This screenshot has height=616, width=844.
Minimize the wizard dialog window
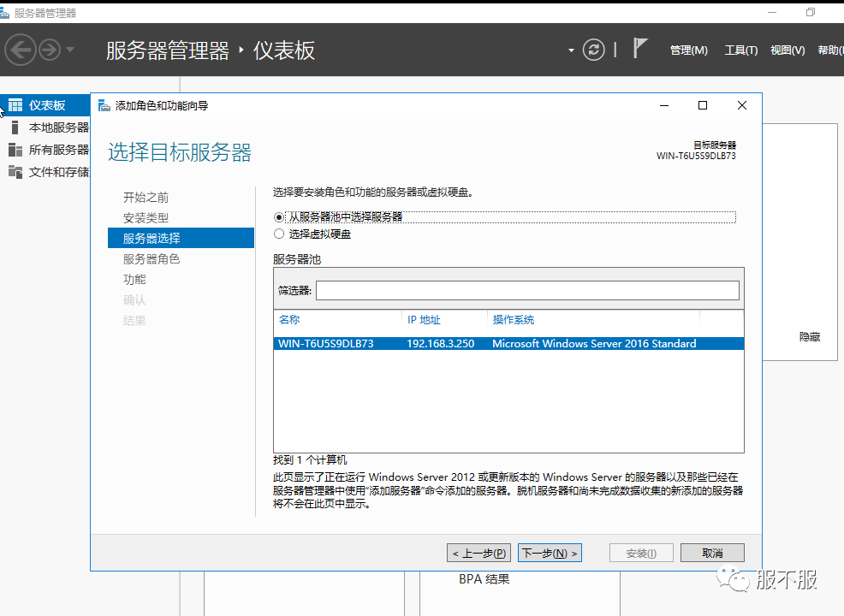[664, 105]
